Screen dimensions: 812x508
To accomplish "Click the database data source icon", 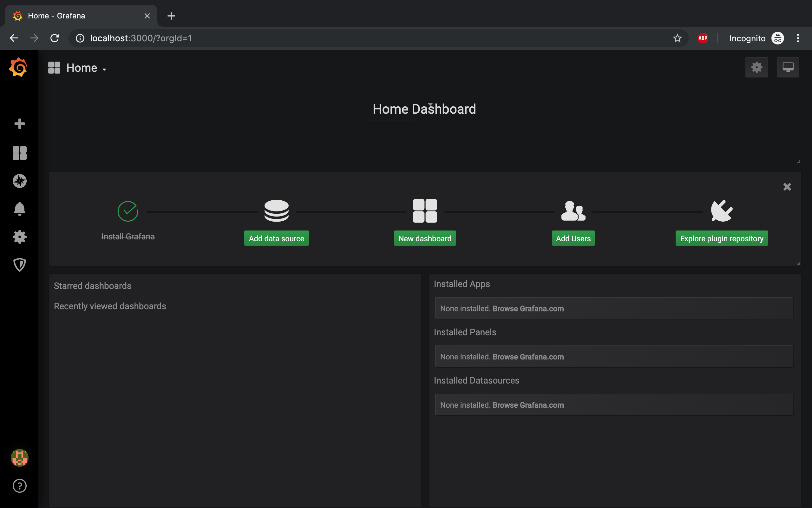I will pyautogui.click(x=277, y=211).
